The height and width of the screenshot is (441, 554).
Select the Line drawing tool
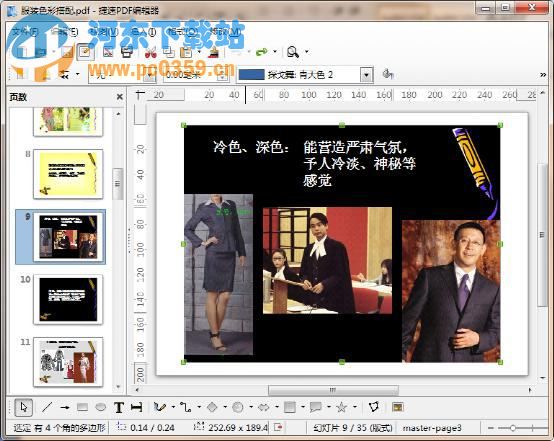(x=47, y=407)
